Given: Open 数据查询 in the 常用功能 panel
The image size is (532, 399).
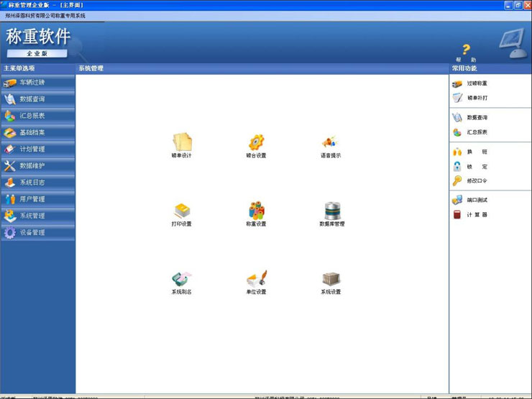Looking at the screenshot, I should [470, 118].
